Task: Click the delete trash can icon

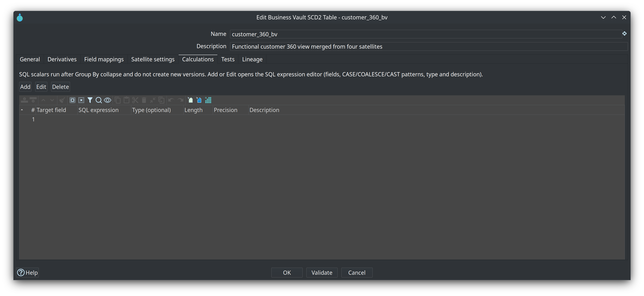Action: tap(144, 100)
